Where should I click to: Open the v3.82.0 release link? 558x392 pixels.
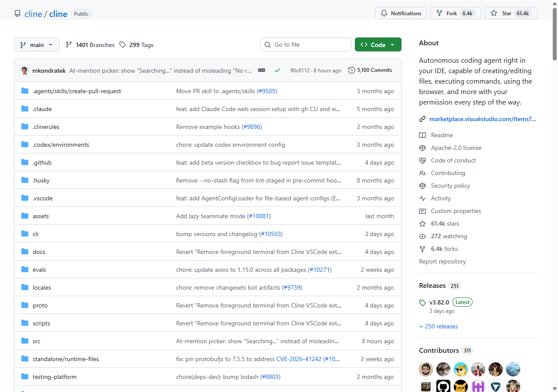439,302
